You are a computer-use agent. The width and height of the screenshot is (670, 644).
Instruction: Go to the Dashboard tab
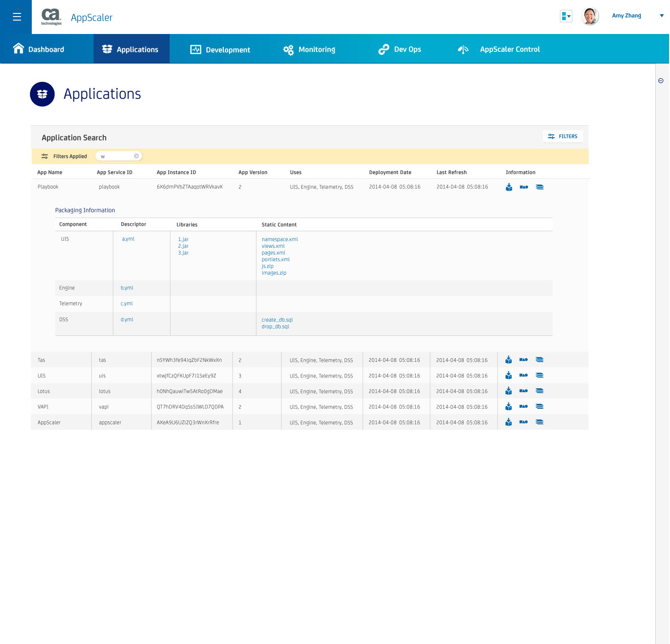click(38, 49)
